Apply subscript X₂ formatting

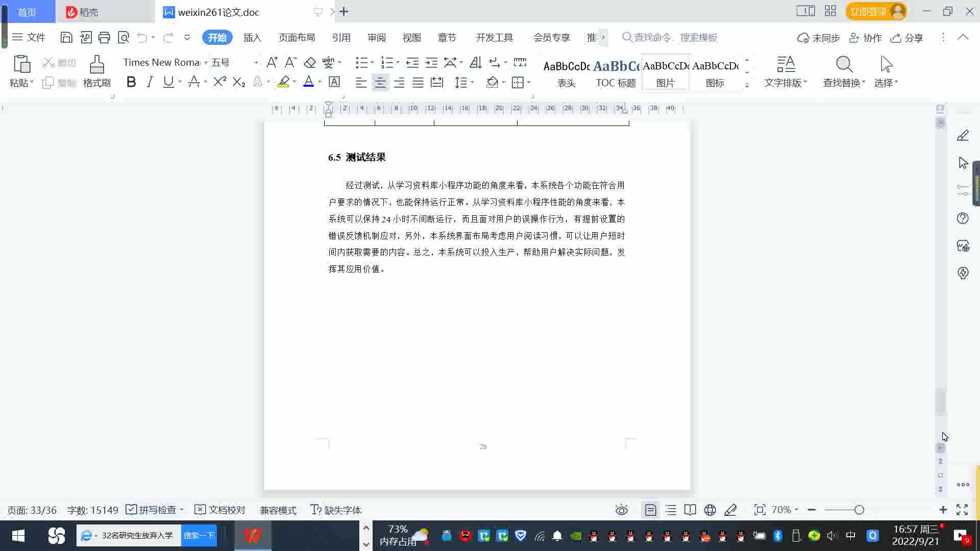point(239,82)
